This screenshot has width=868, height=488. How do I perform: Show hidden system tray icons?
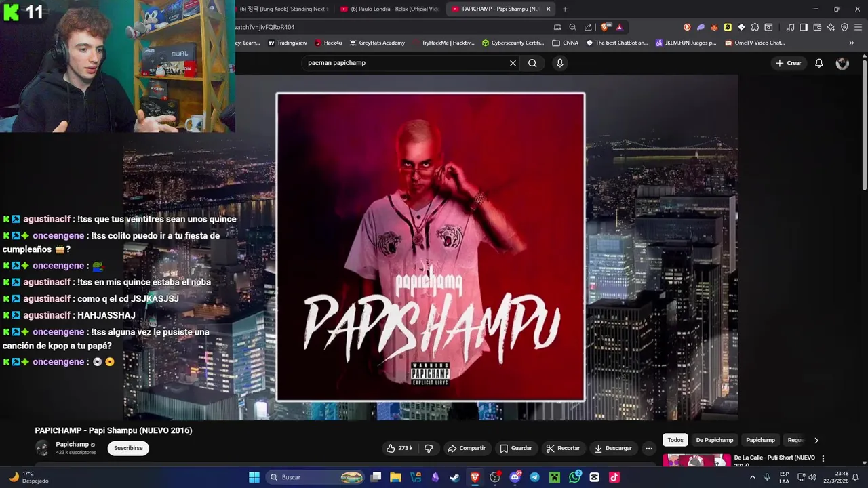[752, 477]
